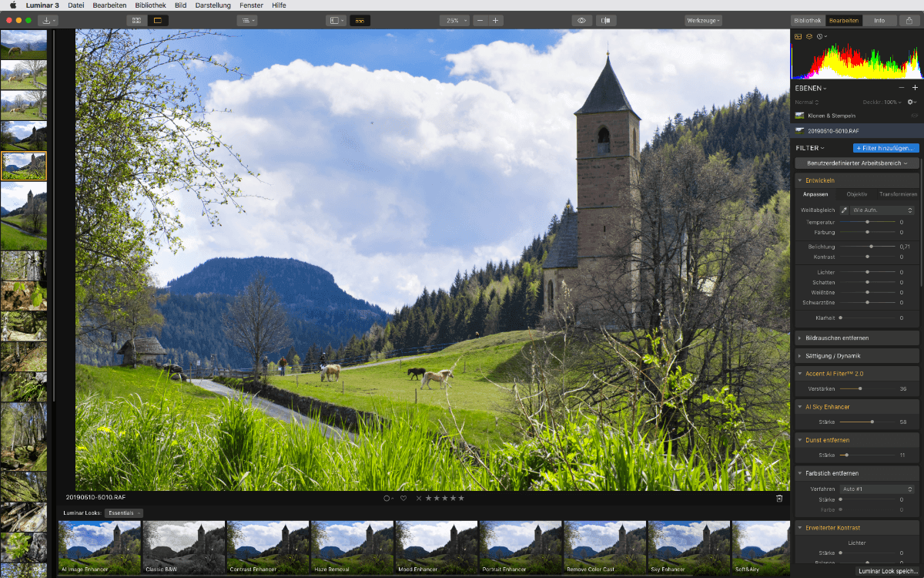This screenshot has height=578, width=924.
Task: Open the side panel layout dropdown
Action: pyautogui.click(x=336, y=21)
